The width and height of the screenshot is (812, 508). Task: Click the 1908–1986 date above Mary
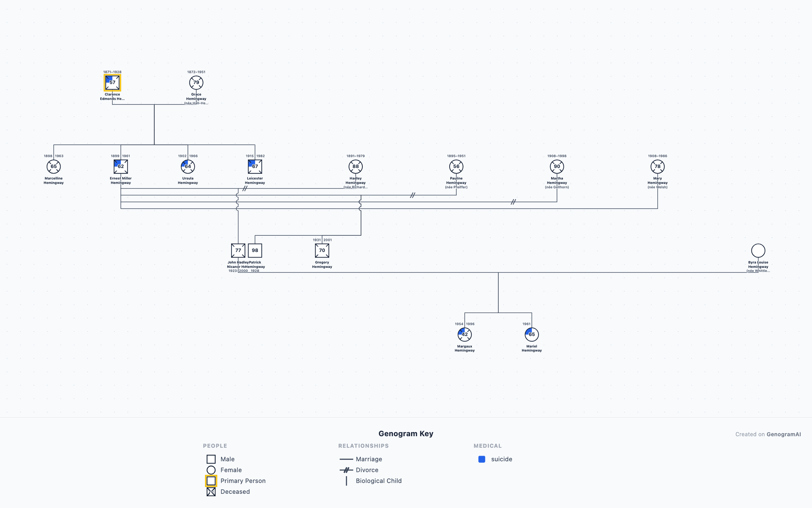click(658, 156)
